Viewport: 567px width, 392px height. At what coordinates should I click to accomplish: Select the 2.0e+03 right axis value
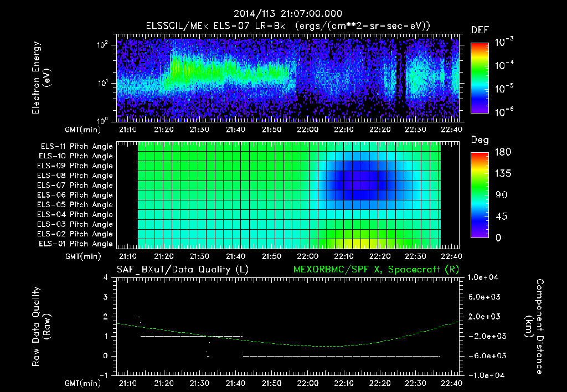pyautogui.click(x=484, y=316)
